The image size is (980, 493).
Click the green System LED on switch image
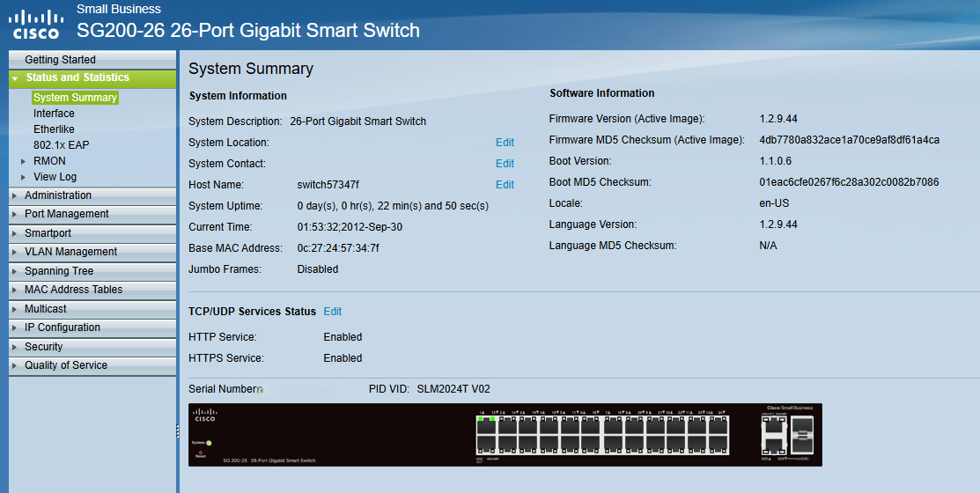point(209,443)
